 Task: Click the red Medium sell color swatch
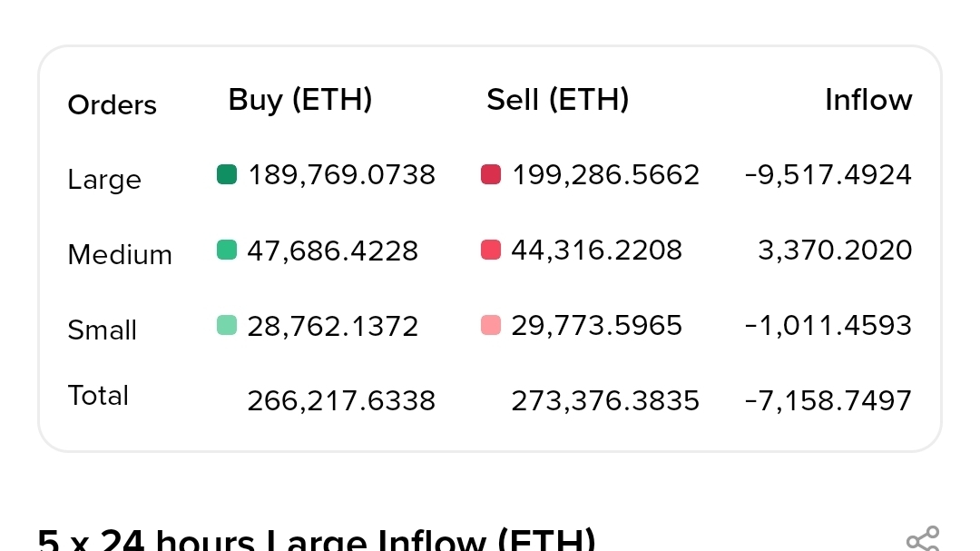[491, 250]
